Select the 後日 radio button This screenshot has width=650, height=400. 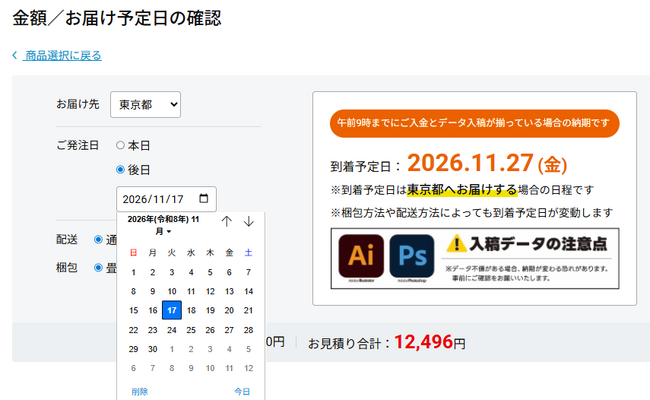[120, 170]
